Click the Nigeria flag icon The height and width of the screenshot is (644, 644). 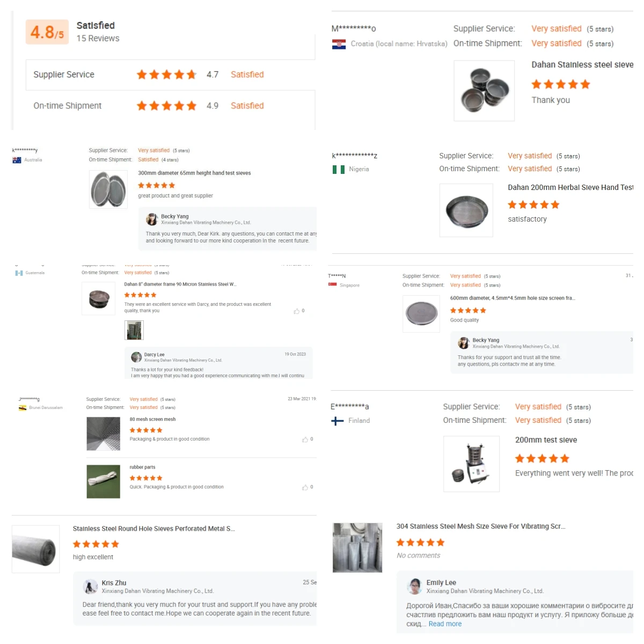click(x=338, y=169)
